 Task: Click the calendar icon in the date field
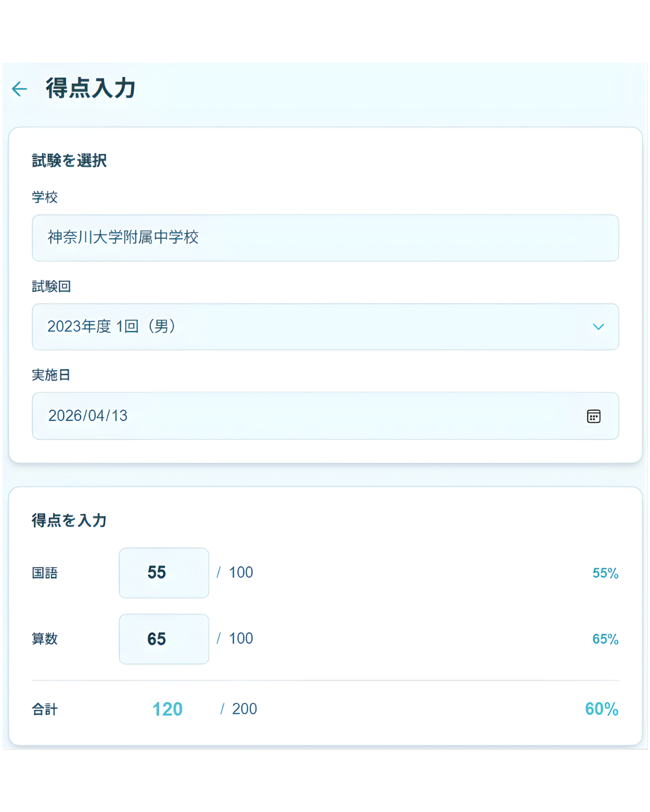tap(593, 416)
